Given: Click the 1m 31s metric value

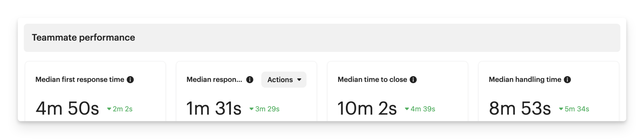Looking at the screenshot, I should coord(214,109).
